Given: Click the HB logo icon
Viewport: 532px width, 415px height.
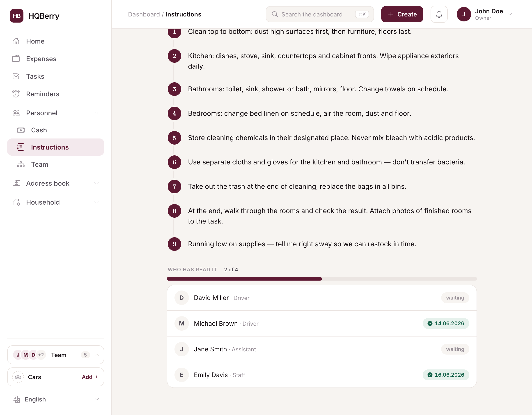Looking at the screenshot, I should 16,16.
